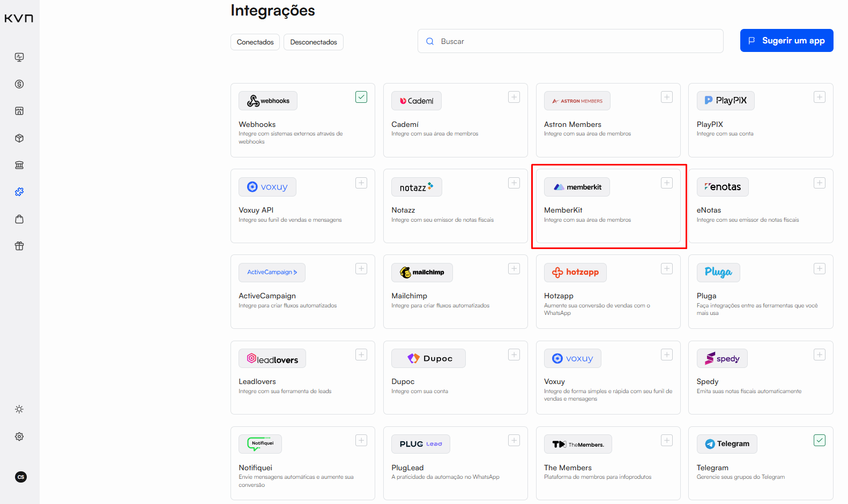Click the puzzle piece integrations icon
The width and height of the screenshot is (848, 504).
(19, 192)
